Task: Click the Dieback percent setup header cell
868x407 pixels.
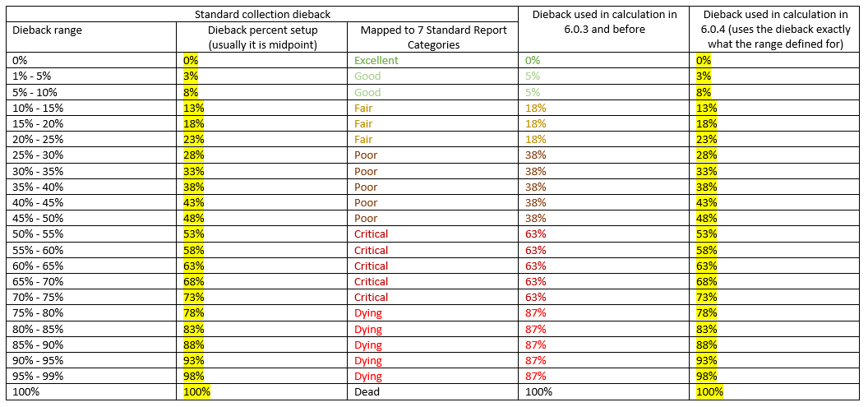Action: 262,37
